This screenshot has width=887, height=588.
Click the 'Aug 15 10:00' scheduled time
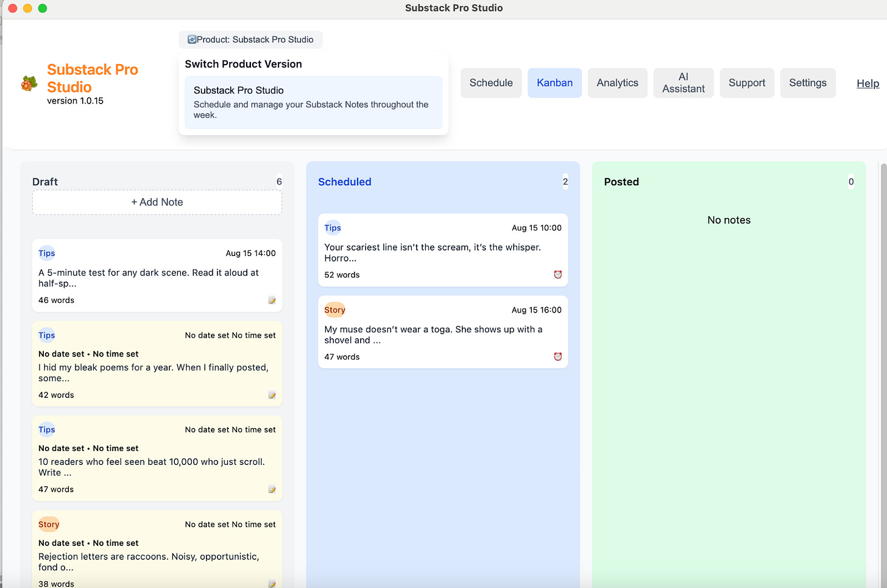point(537,228)
